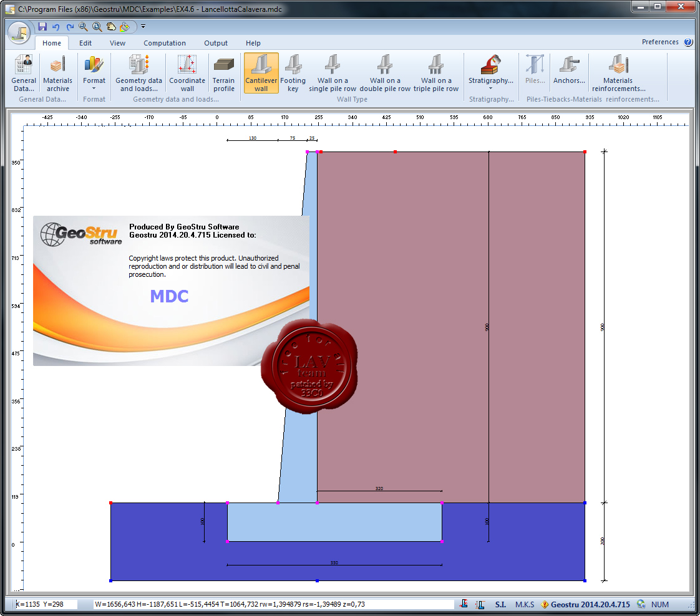Click the red node at backfill top right corner
Viewport: 700px width, 616px height.
(x=585, y=152)
